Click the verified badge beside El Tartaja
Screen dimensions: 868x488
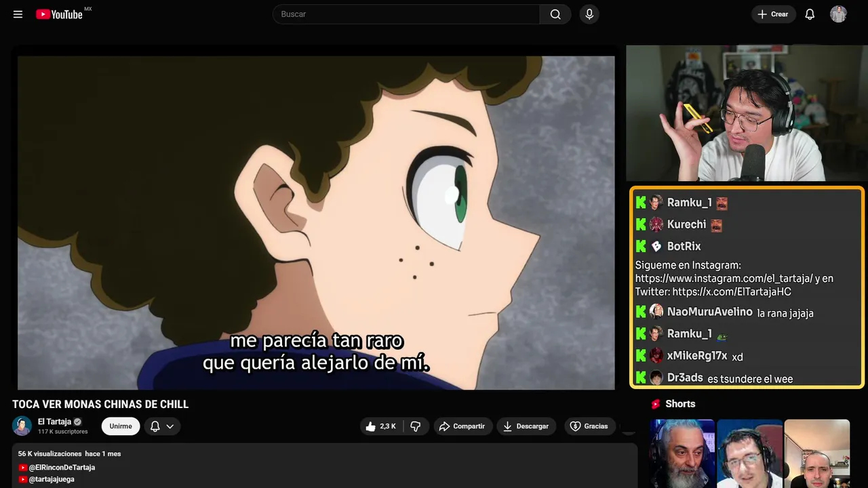click(77, 422)
